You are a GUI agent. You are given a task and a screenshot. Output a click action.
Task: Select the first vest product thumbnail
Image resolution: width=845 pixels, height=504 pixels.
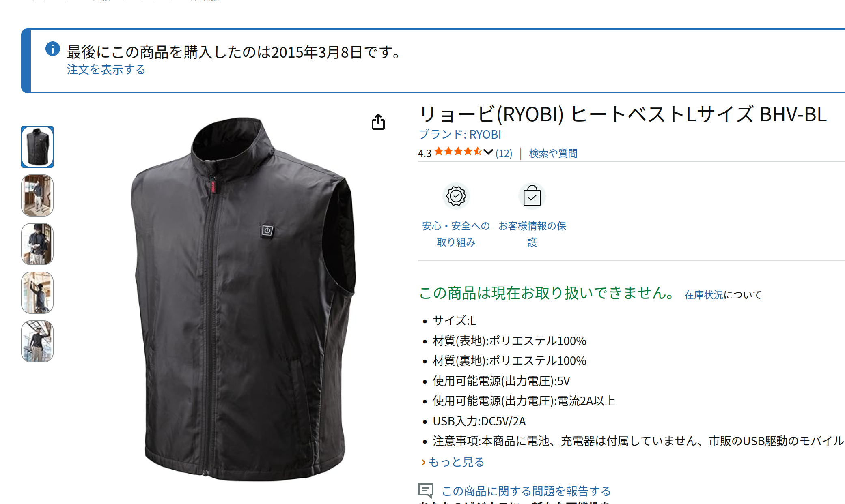(x=37, y=147)
